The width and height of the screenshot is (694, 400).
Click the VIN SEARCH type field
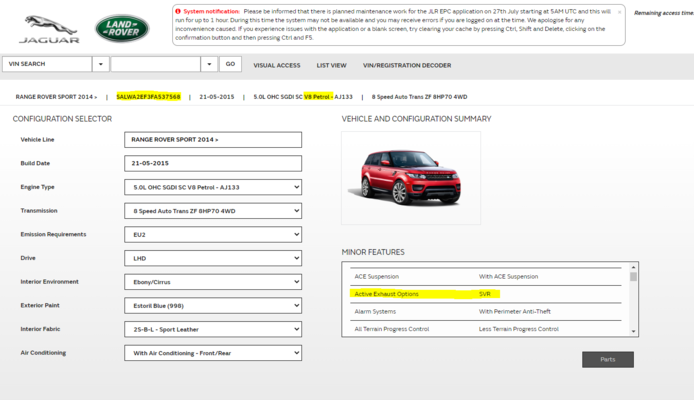[x=47, y=64]
